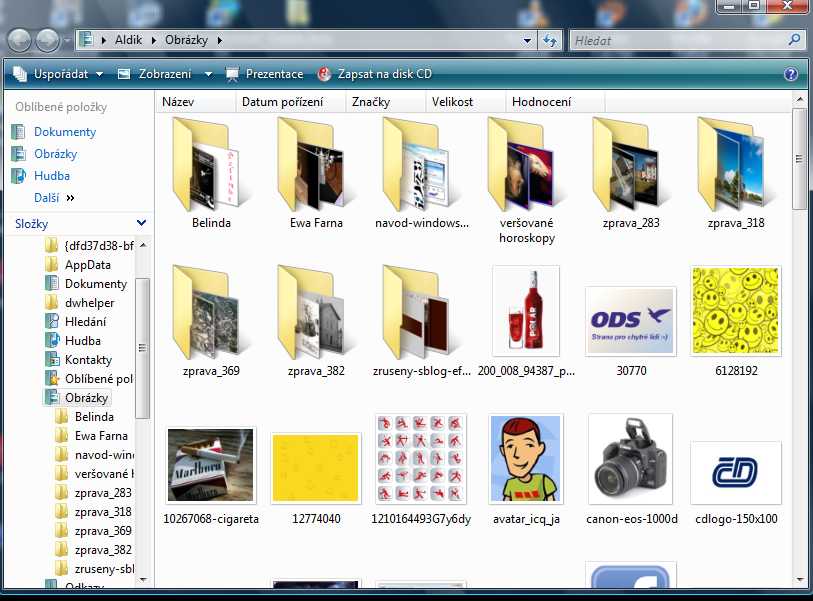Open Dokumenty in favorite links
The width and height of the screenshot is (813, 601).
click(x=65, y=132)
